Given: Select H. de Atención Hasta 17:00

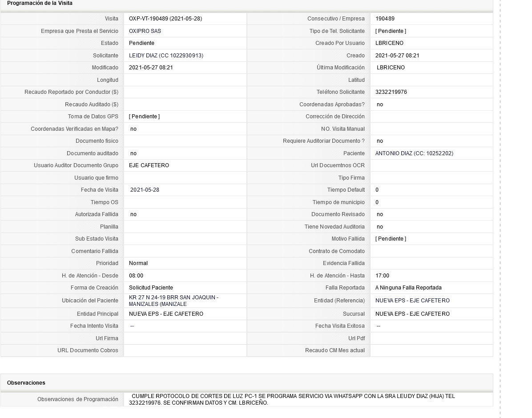Looking at the screenshot, I should [382, 276].
